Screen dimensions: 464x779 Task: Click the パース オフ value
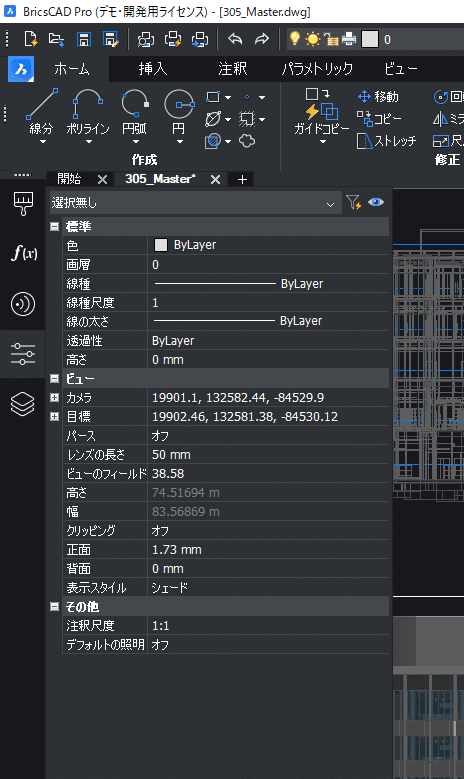click(268, 436)
